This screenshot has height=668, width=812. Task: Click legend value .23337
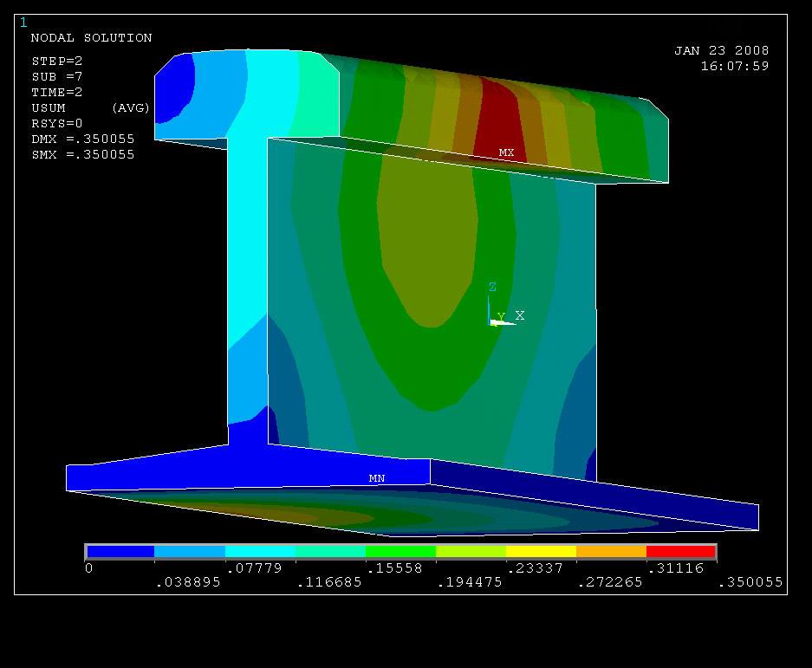click(x=535, y=568)
